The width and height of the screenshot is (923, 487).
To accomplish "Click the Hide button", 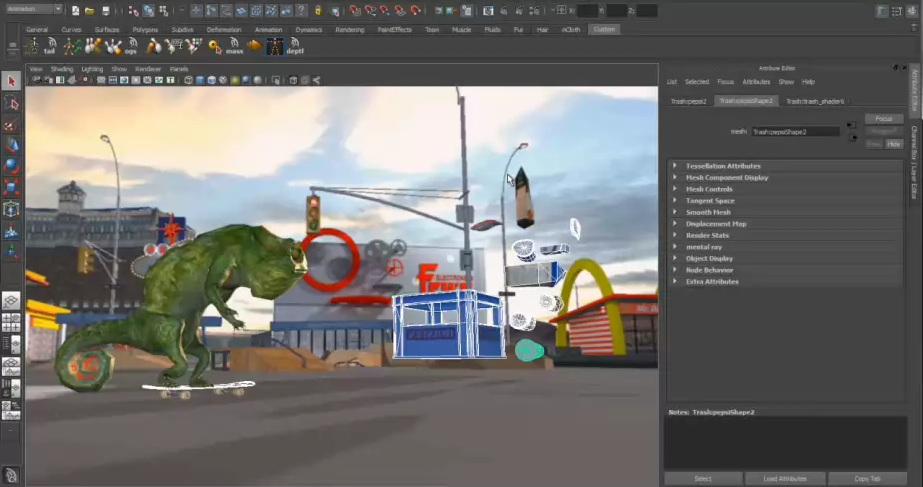I will (x=894, y=144).
